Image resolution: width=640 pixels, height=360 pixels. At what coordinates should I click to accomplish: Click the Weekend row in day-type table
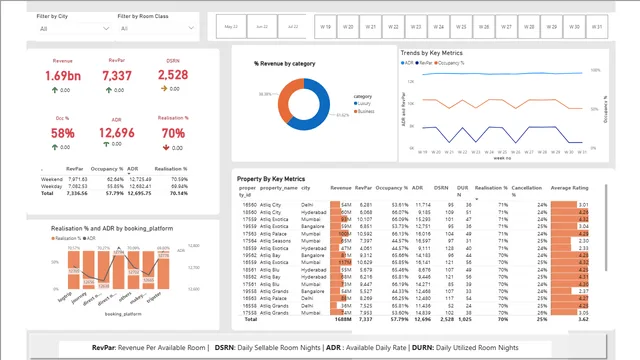(114, 179)
